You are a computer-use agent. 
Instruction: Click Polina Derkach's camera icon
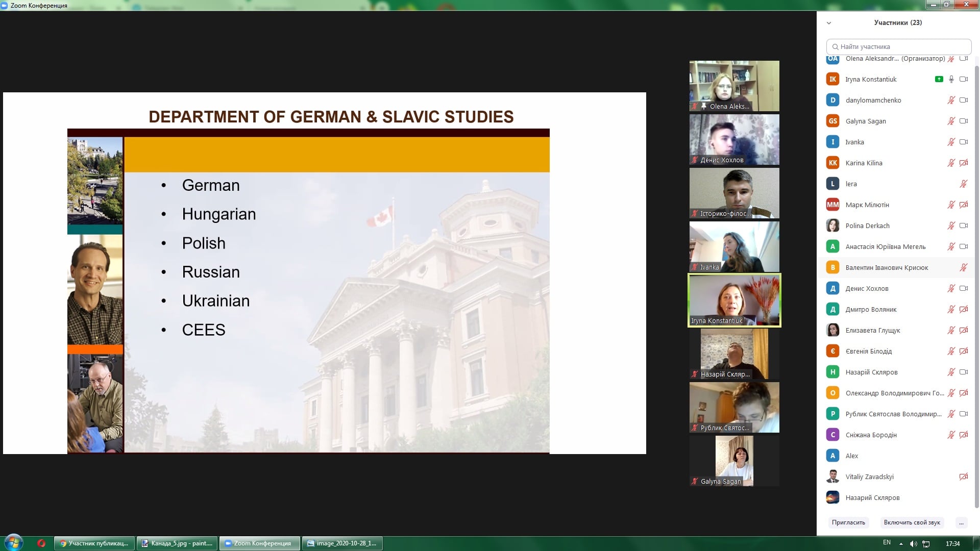(964, 226)
